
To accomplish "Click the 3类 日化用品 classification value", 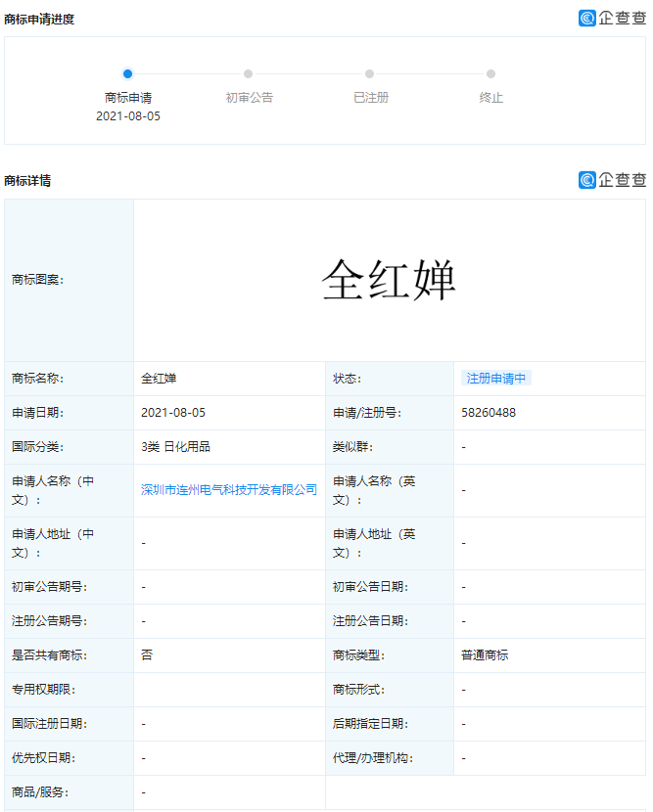I will pos(175,447).
